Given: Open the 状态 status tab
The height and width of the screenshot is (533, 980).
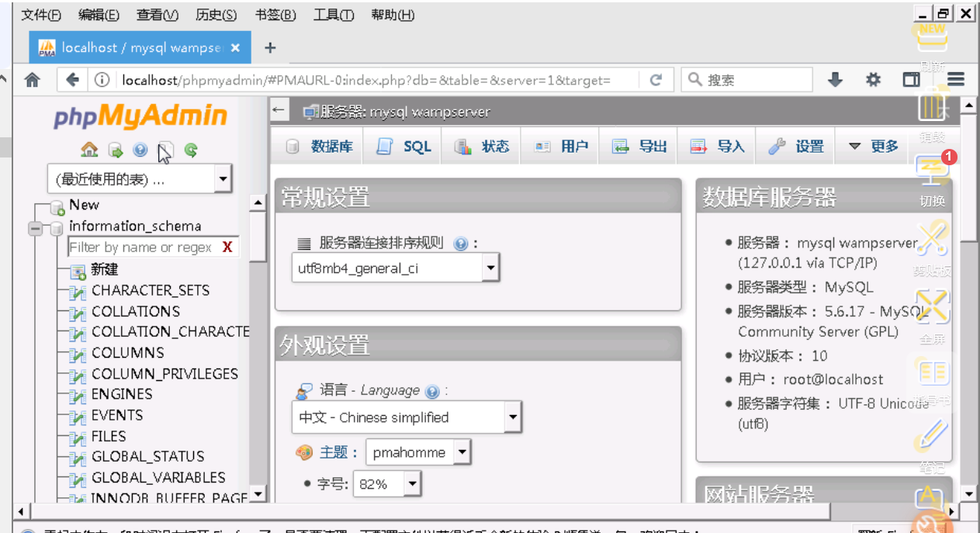Looking at the screenshot, I should point(482,147).
